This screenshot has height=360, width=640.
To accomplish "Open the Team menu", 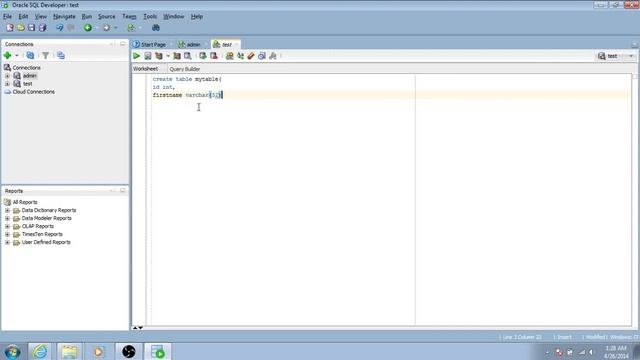I will pyautogui.click(x=129, y=17).
